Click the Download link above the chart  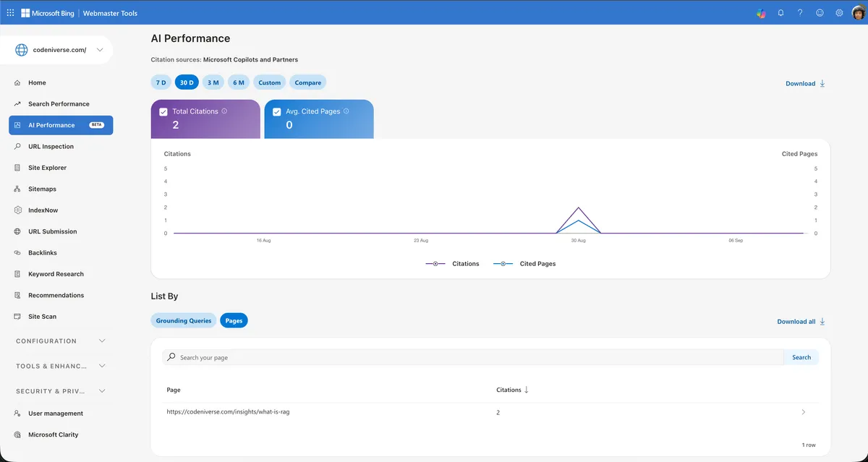click(x=806, y=84)
